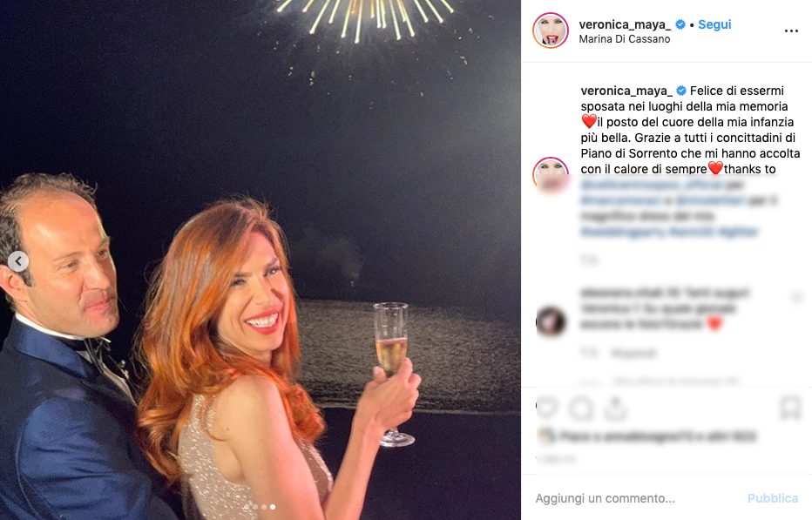Viewport: 812px width, 520px height.
Task: Click the blurred Rispondi reply link
Action: pyautogui.click(x=633, y=353)
